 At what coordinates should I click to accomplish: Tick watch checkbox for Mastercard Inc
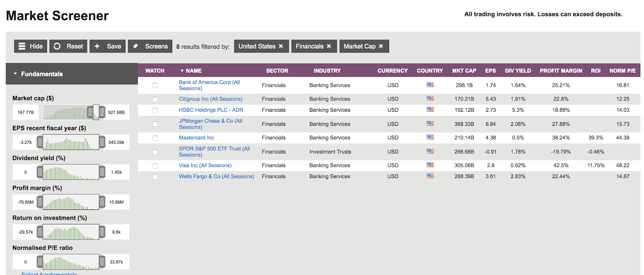point(155,138)
